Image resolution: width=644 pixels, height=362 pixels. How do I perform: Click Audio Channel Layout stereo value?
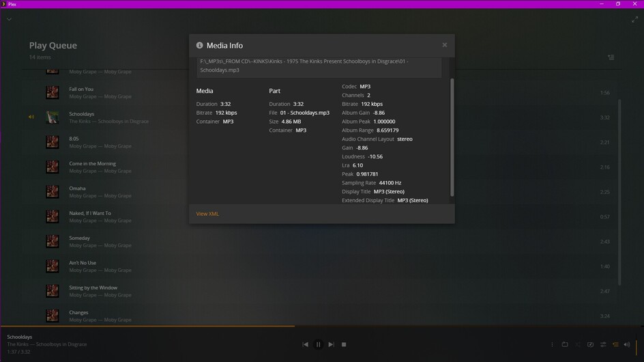405,139
